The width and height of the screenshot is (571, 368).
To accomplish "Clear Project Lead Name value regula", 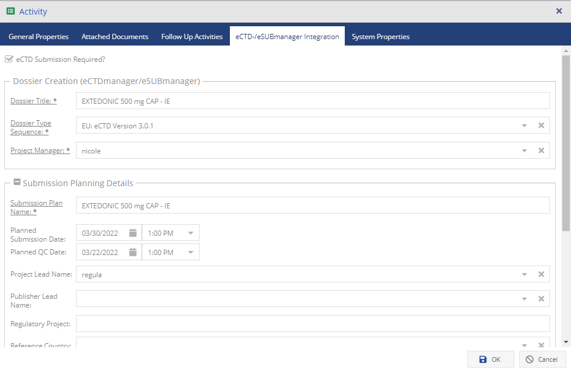I will 541,274.
